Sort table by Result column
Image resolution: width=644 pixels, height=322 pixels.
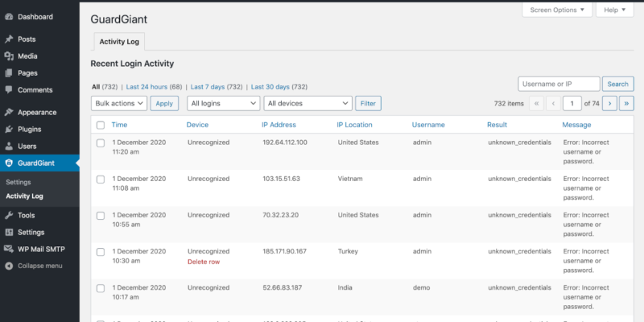click(x=497, y=125)
